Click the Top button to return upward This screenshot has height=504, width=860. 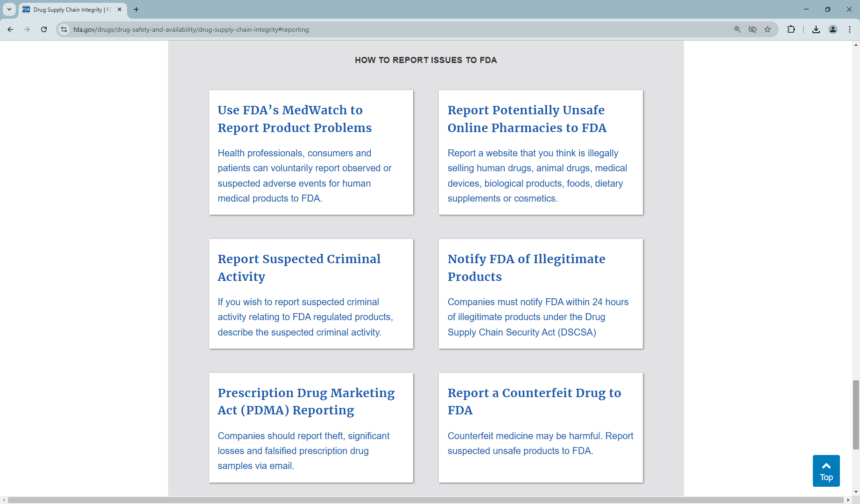pos(826,471)
